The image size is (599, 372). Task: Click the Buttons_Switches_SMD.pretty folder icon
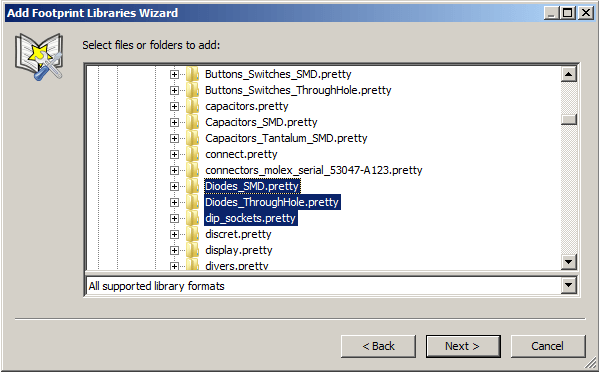click(x=193, y=74)
